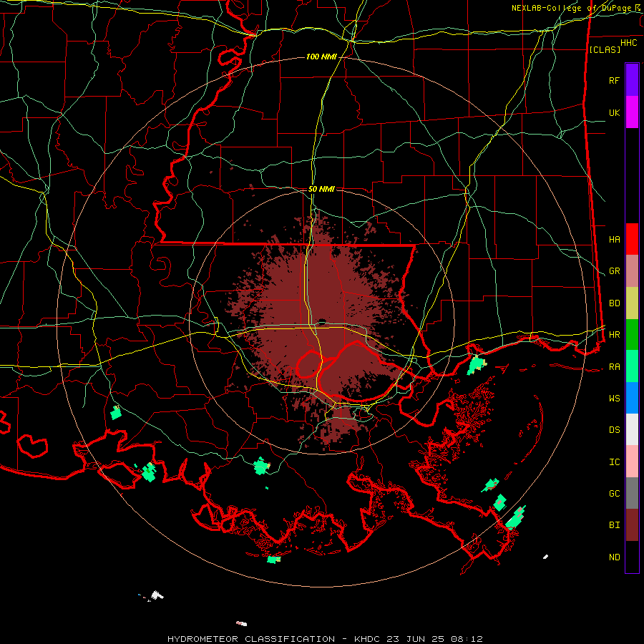Click the "HYDROMETEOR CLASSIFICATION - KHDC 23 JUN 25 08:12" title
This screenshot has width=644, height=644.
325,639
